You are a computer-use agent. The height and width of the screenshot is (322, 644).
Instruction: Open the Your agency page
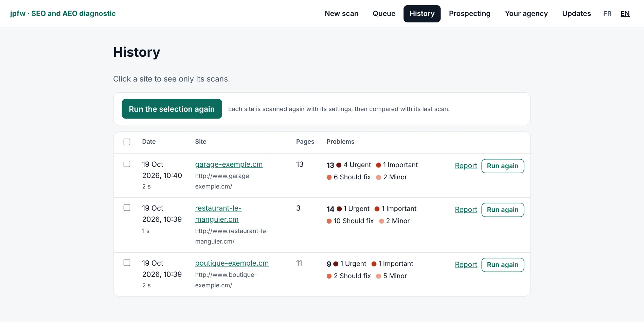(526, 14)
